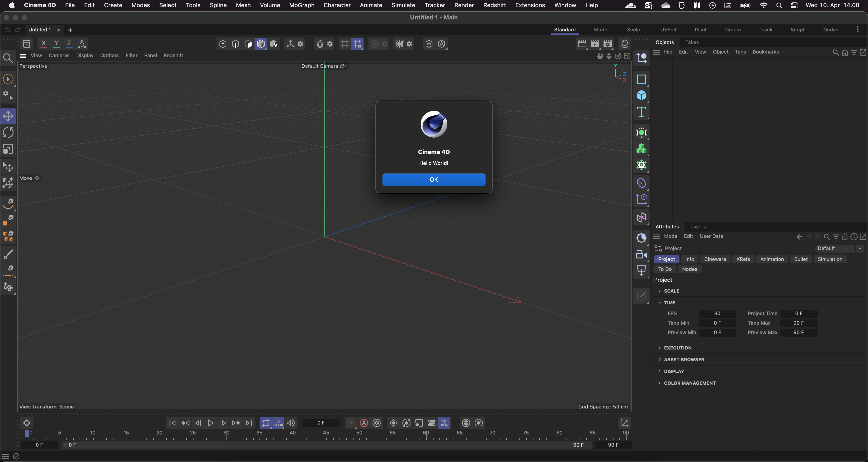
Task: Click the Play Forwards button
Action: click(x=210, y=423)
